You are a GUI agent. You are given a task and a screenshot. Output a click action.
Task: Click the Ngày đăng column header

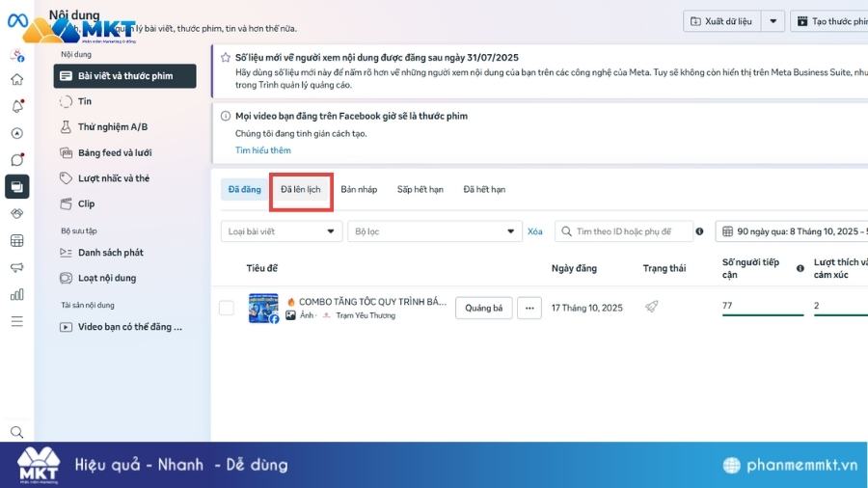574,268
